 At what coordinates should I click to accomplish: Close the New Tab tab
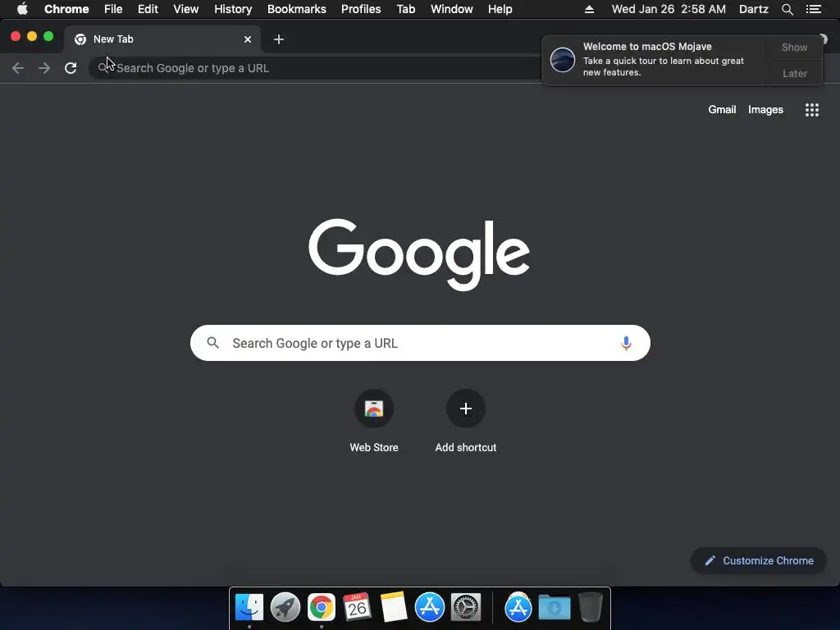(248, 39)
